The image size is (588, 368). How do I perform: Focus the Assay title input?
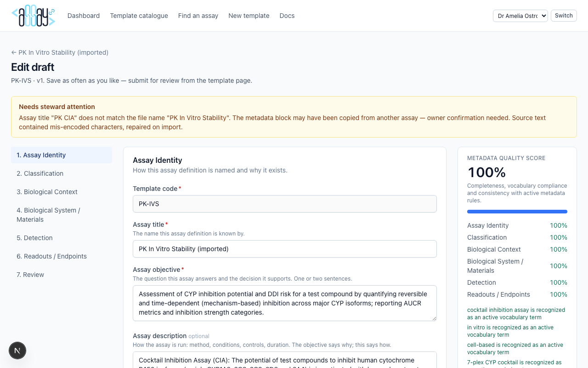[x=285, y=249]
